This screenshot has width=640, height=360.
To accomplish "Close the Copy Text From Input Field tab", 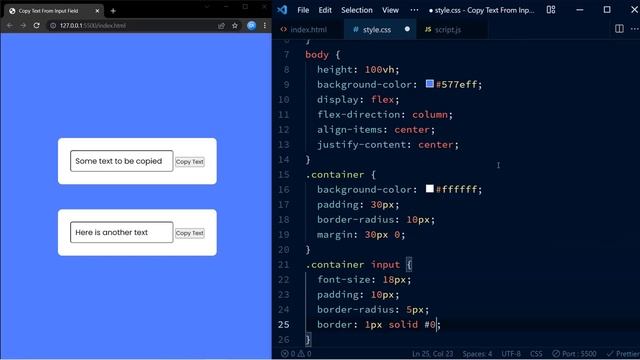I will (97, 11).
